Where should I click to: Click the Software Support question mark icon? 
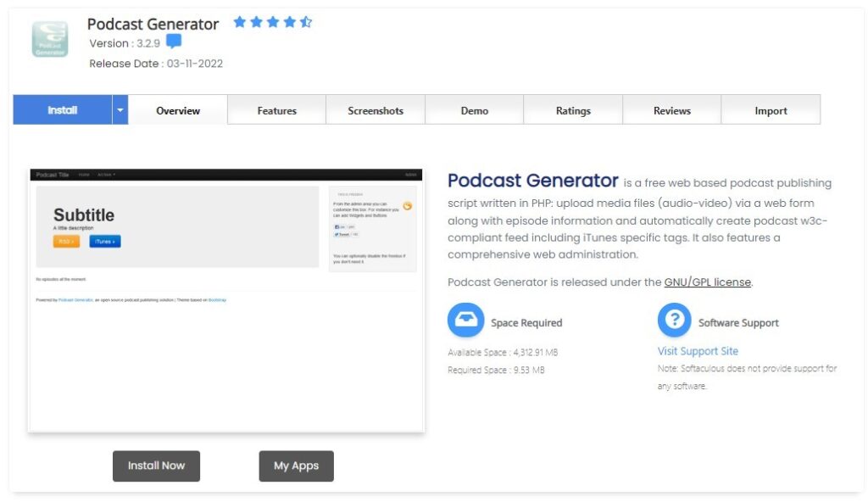674,320
